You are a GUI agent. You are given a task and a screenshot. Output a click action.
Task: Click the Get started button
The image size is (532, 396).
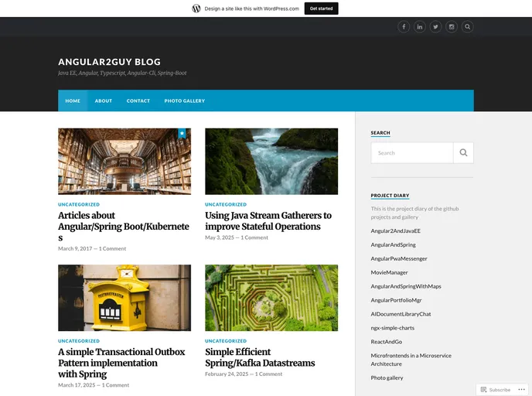coord(321,9)
